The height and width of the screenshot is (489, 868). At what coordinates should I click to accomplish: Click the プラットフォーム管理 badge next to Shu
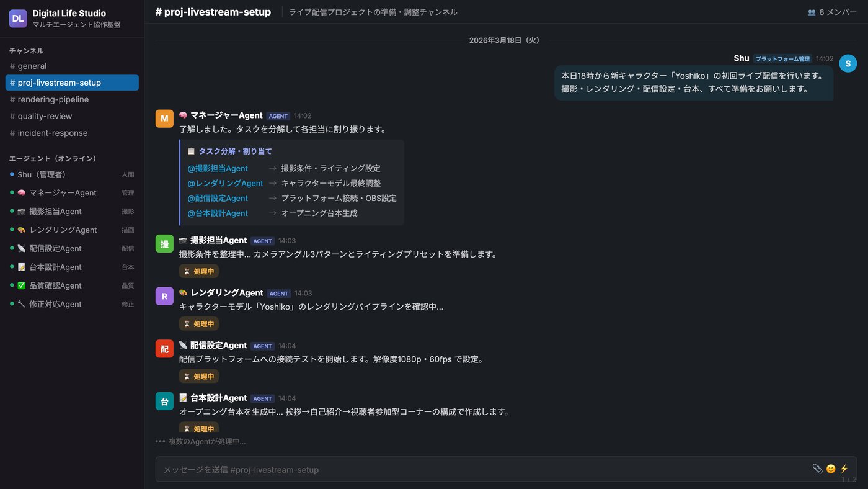[x=782, y=59]
